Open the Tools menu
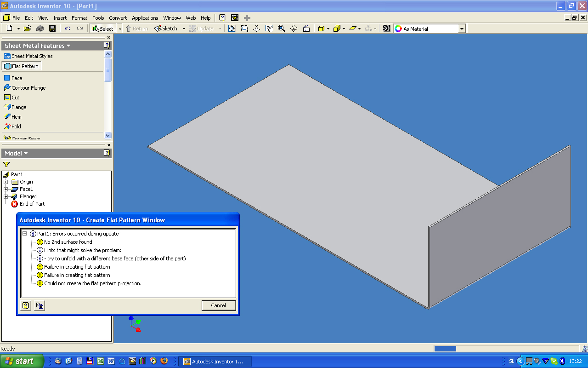 (98, 18)
